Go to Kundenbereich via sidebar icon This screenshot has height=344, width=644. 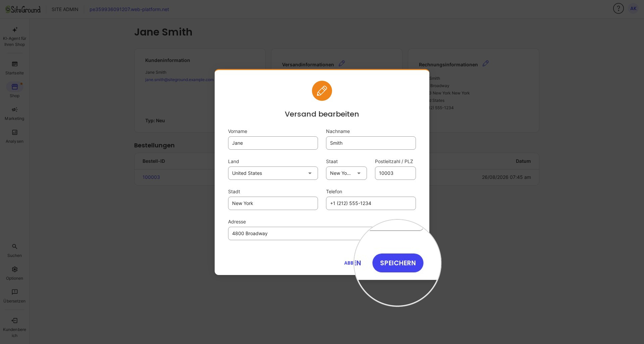click(14, 321)
